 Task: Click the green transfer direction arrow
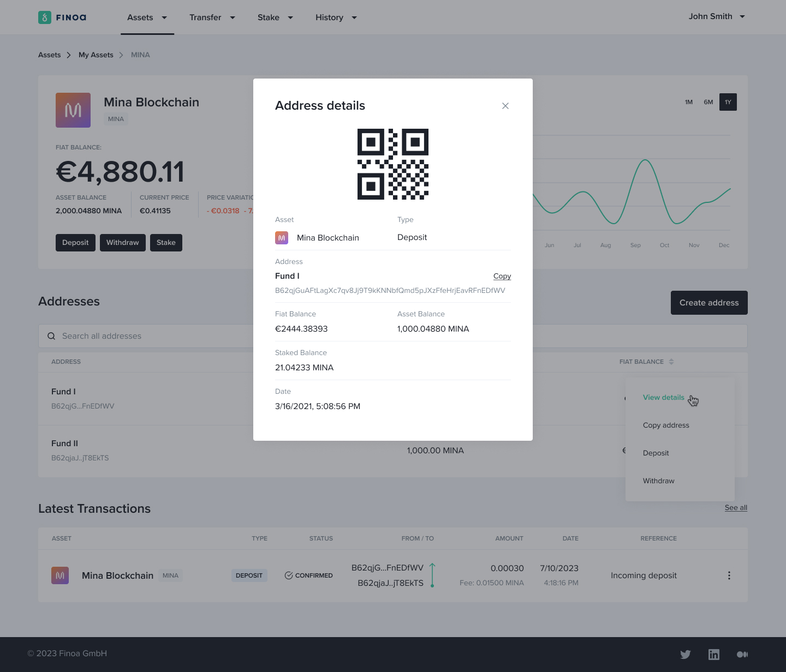(432, 575)
